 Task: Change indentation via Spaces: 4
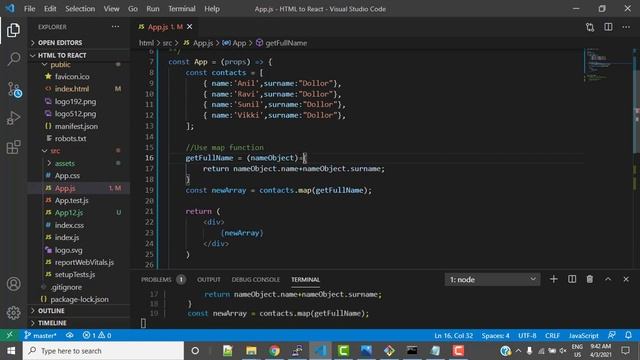point(496,336)
